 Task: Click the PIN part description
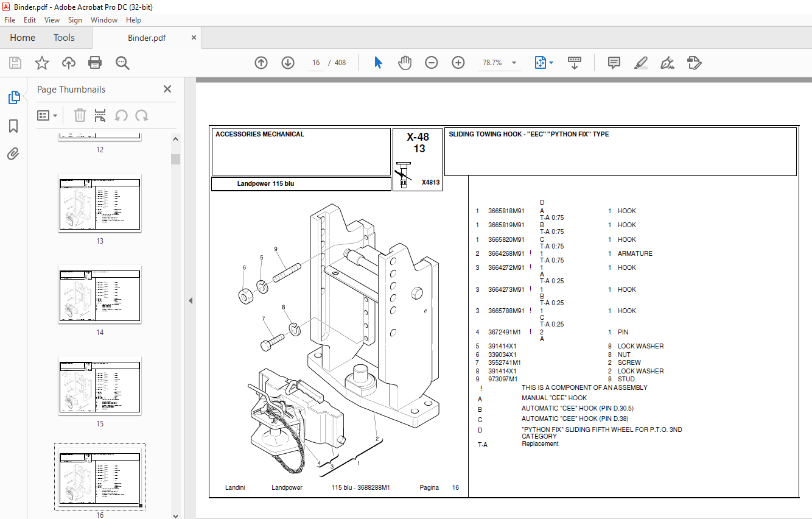(623, 333)
